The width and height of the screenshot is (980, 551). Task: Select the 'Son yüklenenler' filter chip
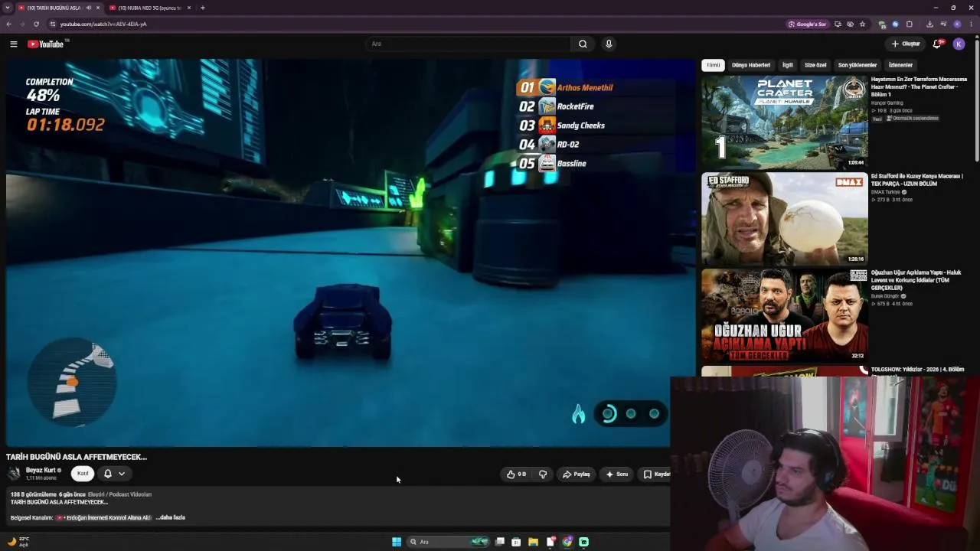point(857,65)
